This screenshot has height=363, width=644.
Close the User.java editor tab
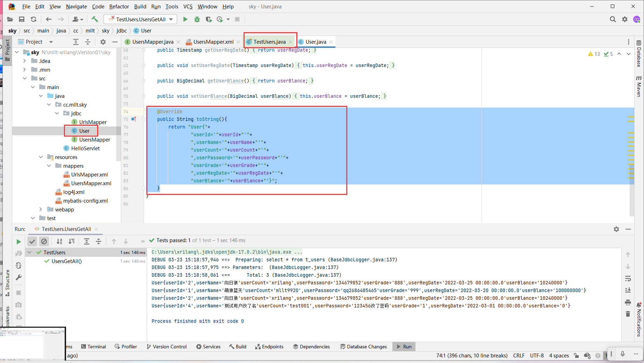(x=331, y=42)
